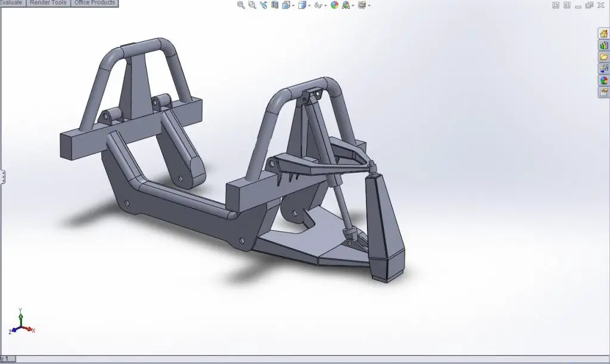Click the Display Style icon
The height and width of the screenshot is (364, 610).
tap(302, 5)
